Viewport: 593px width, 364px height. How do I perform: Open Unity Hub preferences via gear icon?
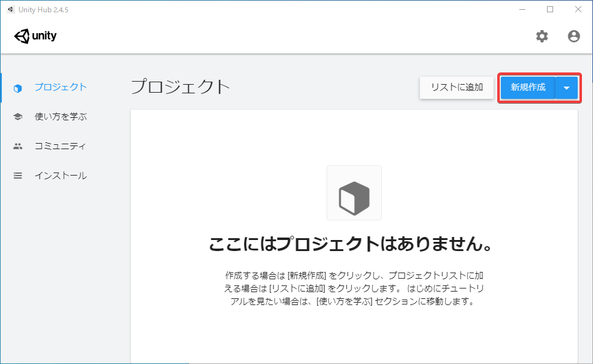point(541,36)
